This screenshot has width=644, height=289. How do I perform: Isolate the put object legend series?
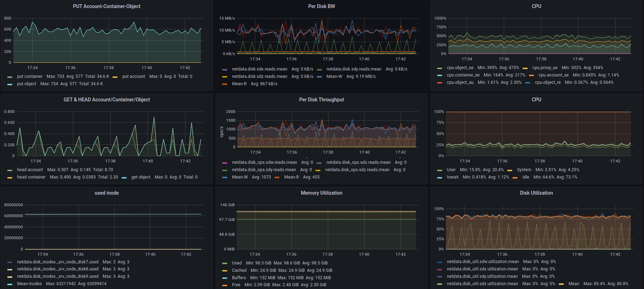[27, 84]
